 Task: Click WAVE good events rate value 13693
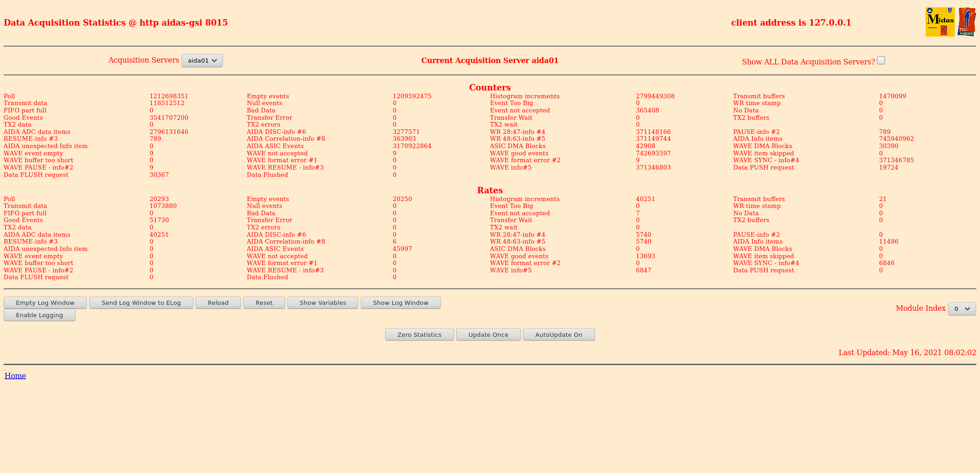coord(645,256)
